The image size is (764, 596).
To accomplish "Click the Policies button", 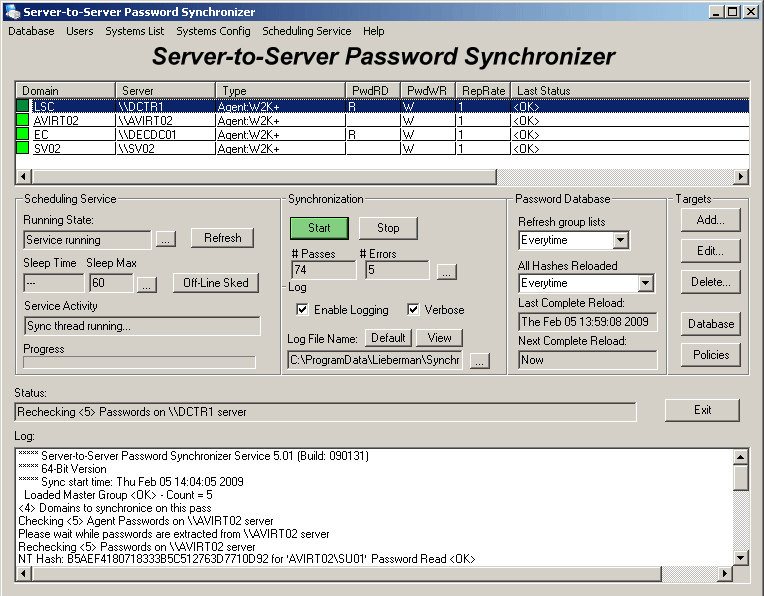I will pos(710,355).
